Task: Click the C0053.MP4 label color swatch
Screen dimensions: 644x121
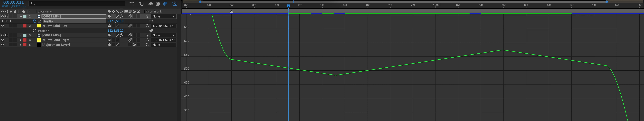Action: [25, 16]
